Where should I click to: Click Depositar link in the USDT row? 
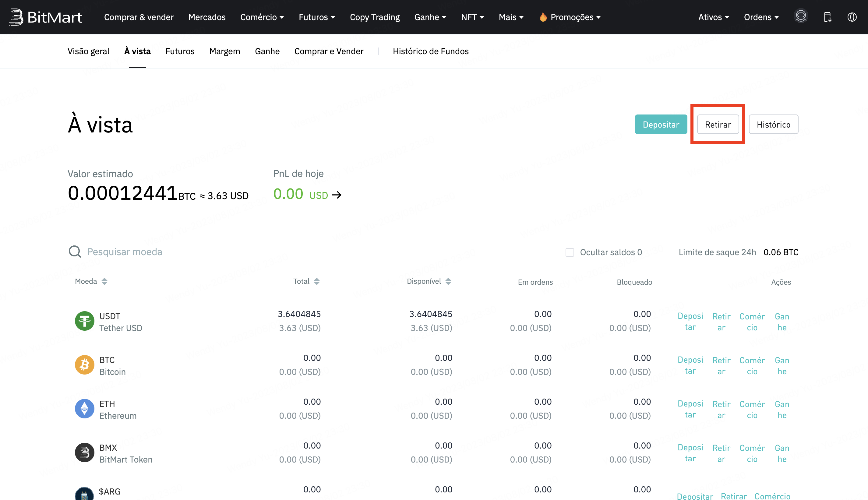(690, 322)
